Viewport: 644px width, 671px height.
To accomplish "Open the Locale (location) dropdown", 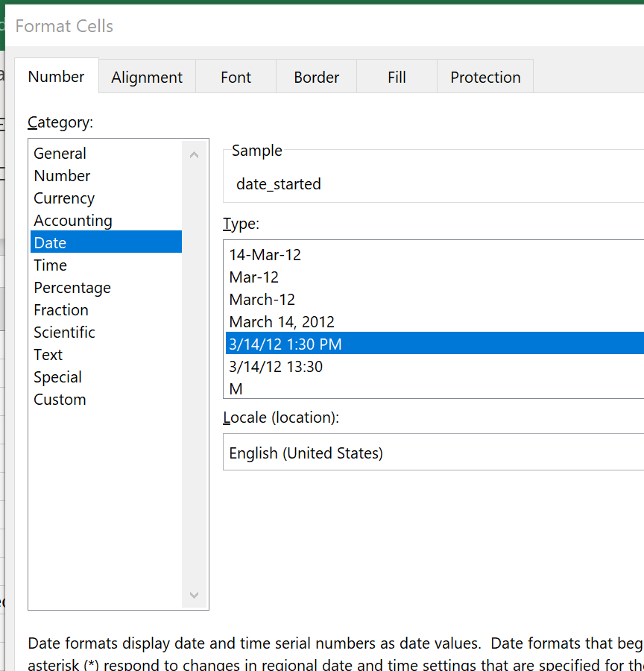I will coord(434,452).
